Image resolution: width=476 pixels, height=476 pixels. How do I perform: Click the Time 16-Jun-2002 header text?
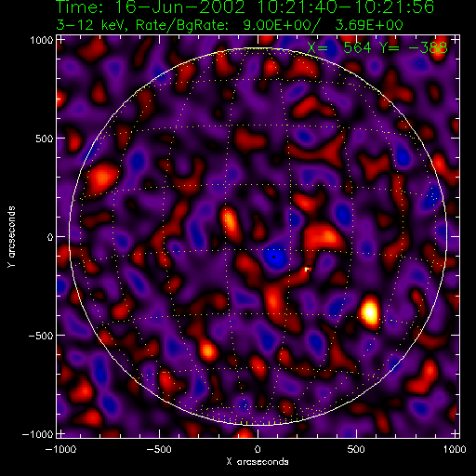[x=245, y=7]
